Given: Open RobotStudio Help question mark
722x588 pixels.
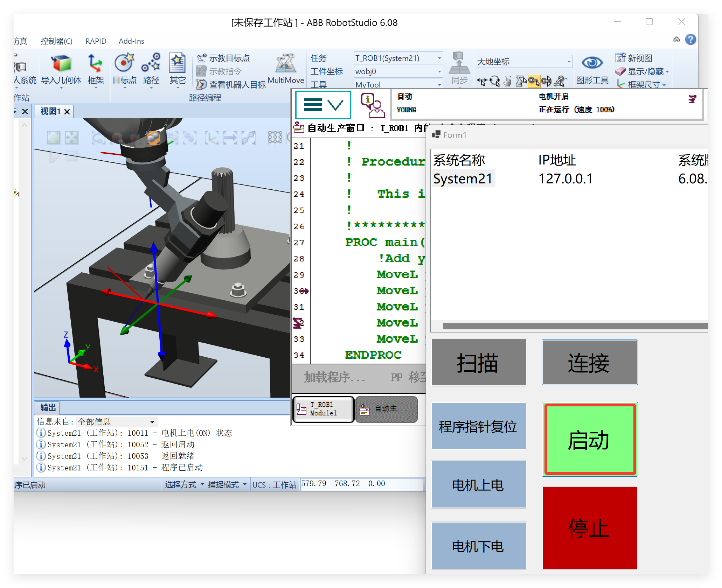Looking at the screenshot, I should [690, 39].
